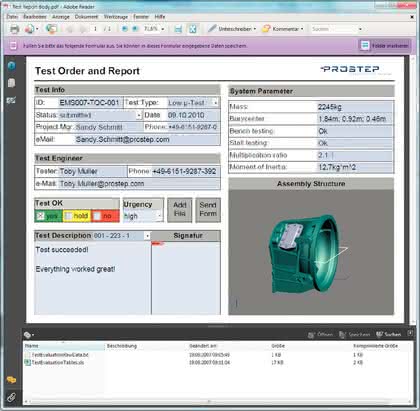The image size is (420, 411).
Task: Check the green 'yes' Test OK checkbox
Action: (40, 216)
